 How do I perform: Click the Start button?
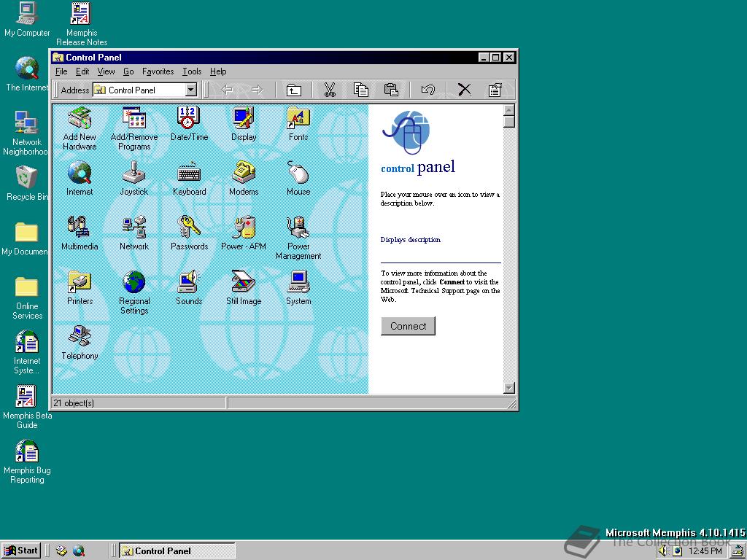(21, 551)
